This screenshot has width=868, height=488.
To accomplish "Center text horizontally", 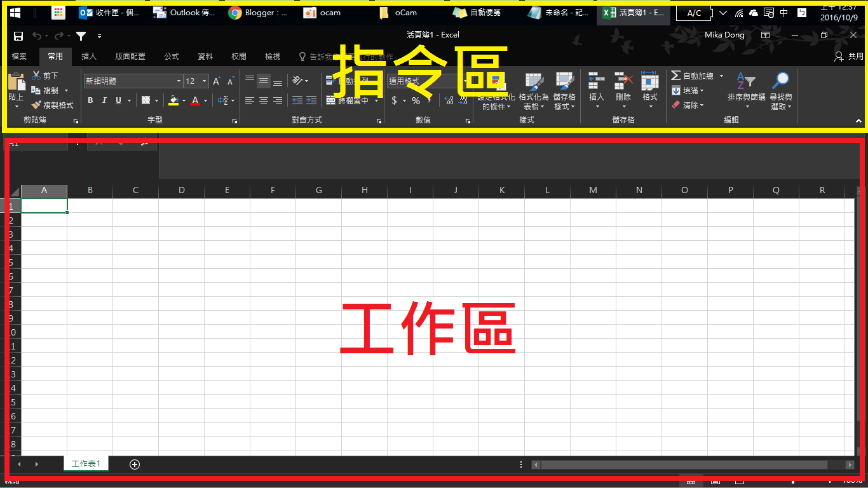I will pos(263,100).
